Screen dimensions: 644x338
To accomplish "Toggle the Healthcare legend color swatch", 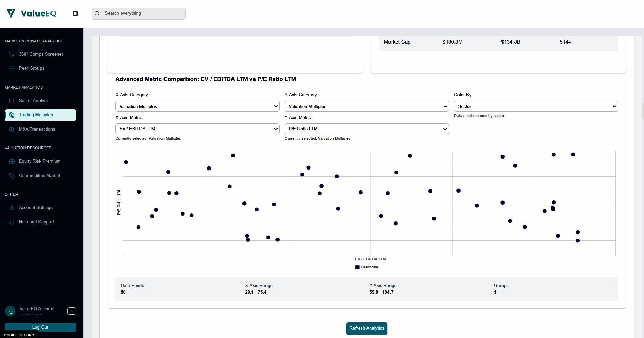I will [x=357, y=267].
